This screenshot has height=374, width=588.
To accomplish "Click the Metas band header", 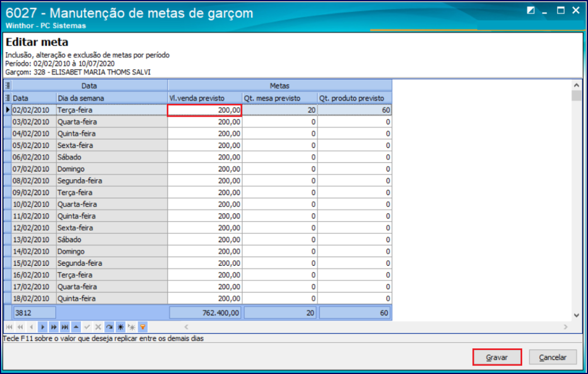I will coord(279,85).
